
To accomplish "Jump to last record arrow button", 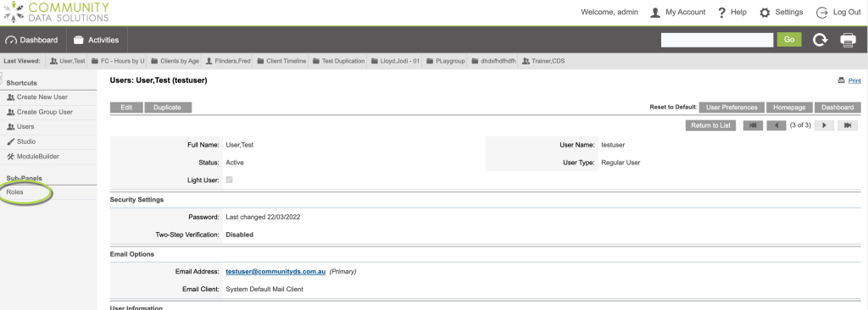I will click(x=848, y=125).
